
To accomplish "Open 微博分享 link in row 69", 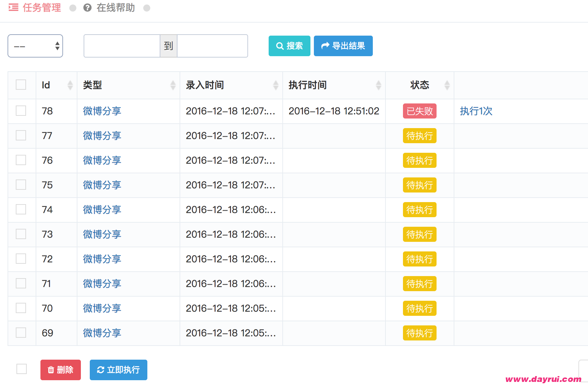I will [x=102, y=333].
